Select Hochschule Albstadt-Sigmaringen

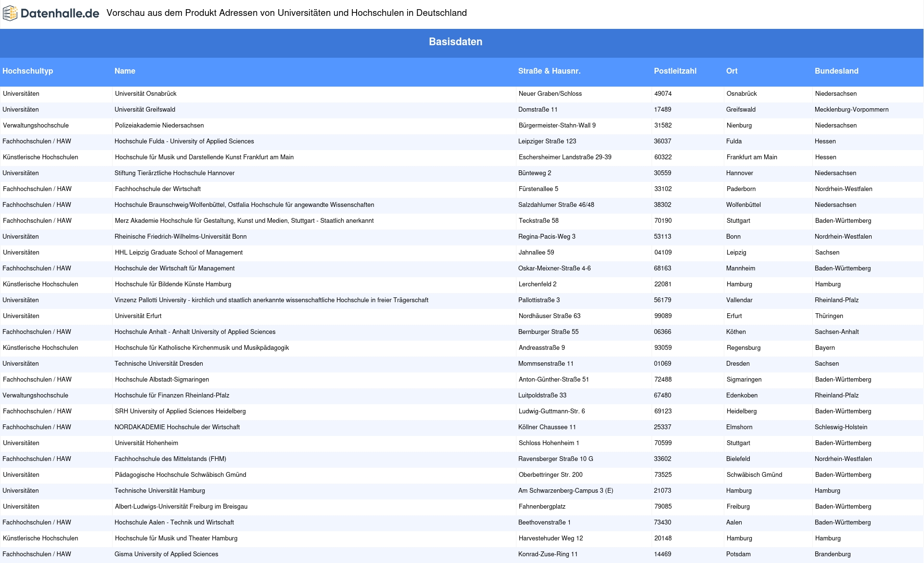click(x=162, y=379)
